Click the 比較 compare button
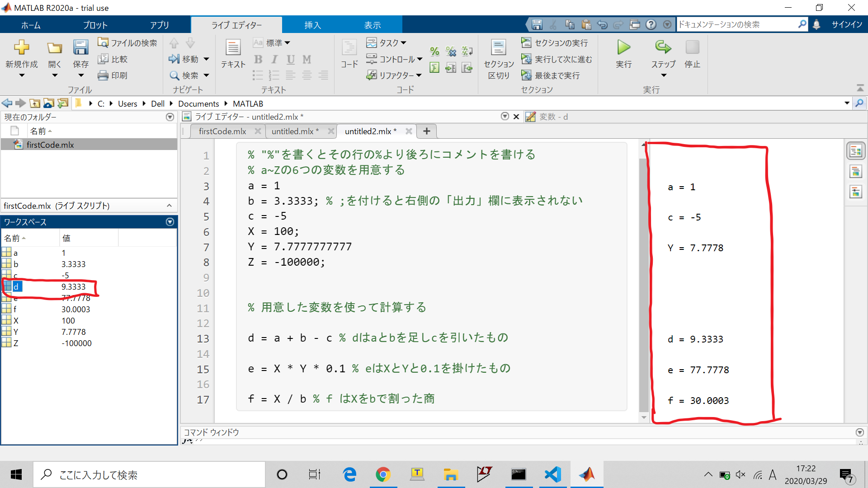 [x=113, y=59]
